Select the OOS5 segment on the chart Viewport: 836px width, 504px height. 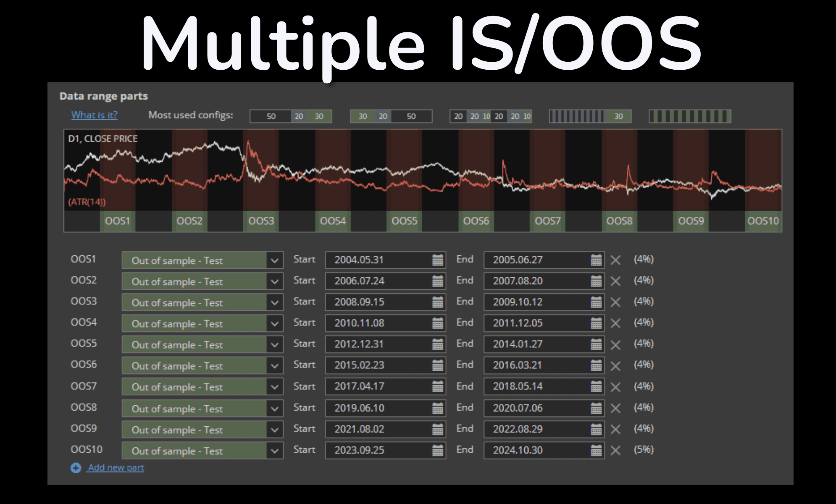click(x=404, y=221)
